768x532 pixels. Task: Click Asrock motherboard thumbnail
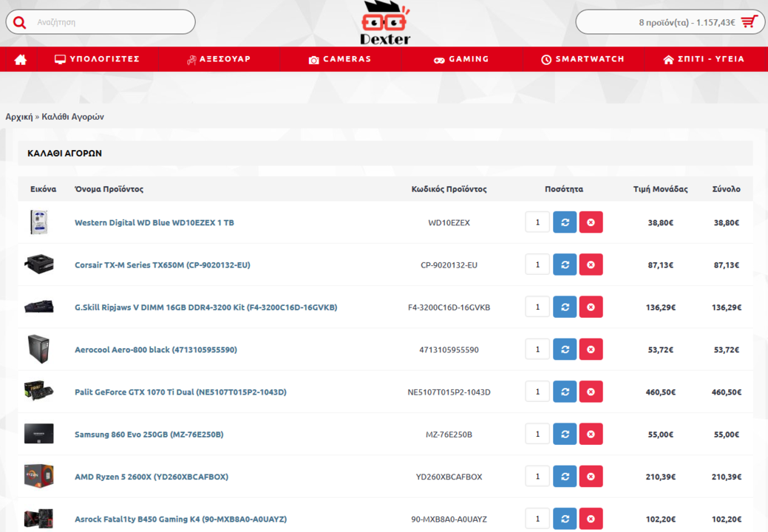point(38,518)
